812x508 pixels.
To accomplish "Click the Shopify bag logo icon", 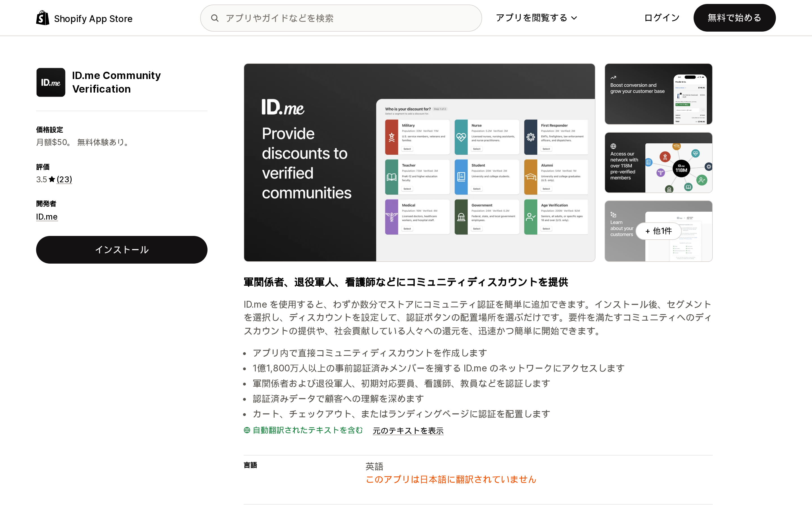I will [x=43, y=18].
